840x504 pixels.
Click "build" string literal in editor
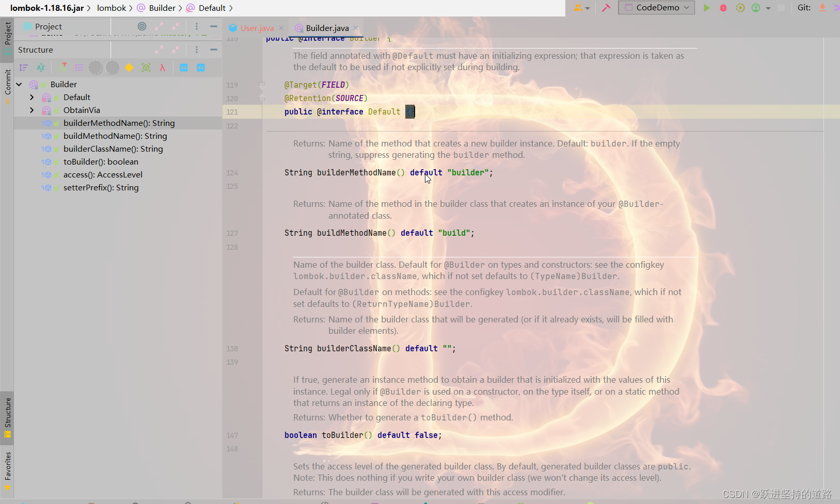click(x=454, y=233)
